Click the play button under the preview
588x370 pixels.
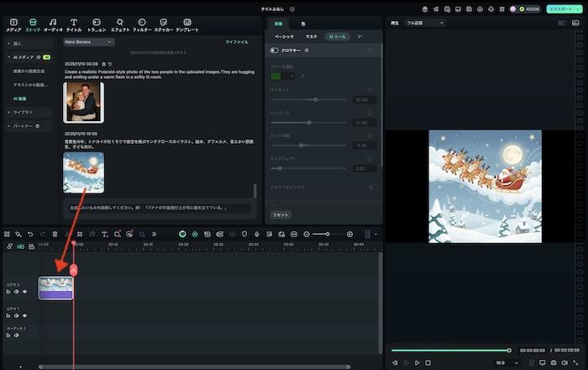point(417,362)
